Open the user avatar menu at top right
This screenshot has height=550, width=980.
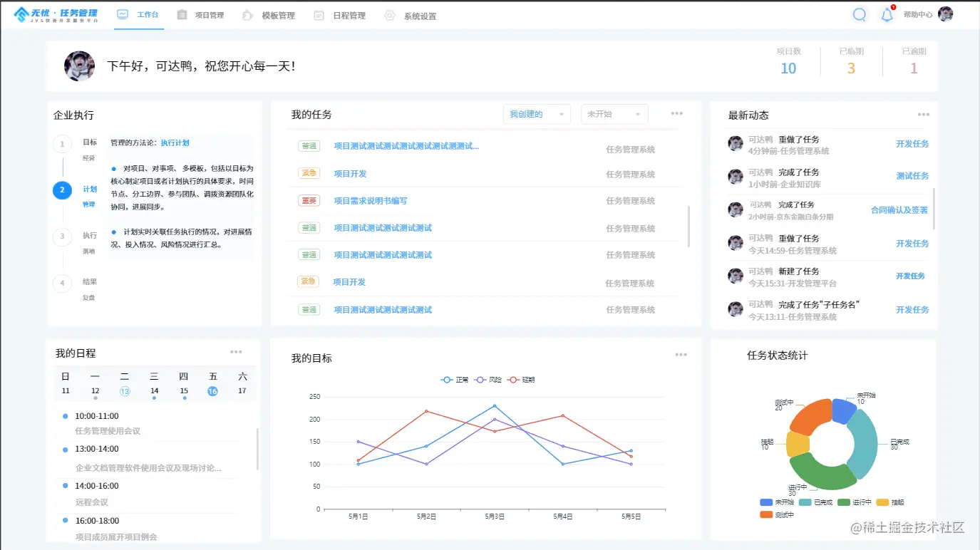point(945,14)
